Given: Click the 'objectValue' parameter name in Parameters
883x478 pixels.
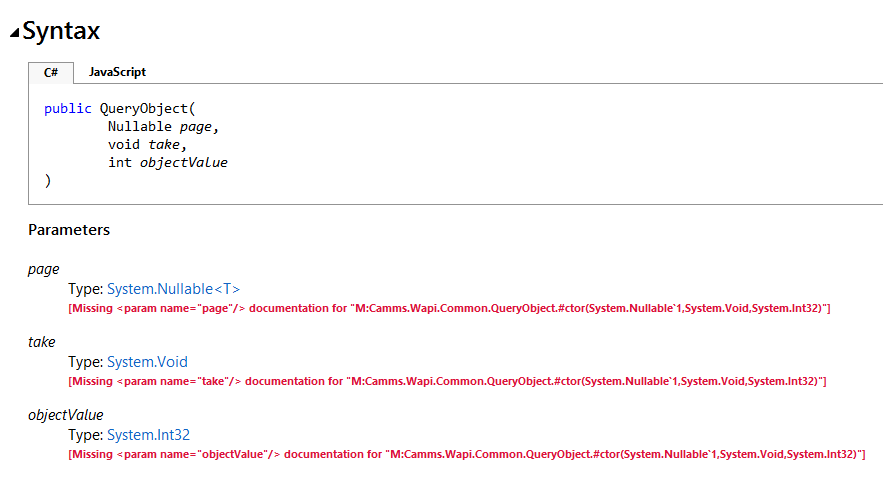Looking at the screenshot, I should [x=66, y=415].
